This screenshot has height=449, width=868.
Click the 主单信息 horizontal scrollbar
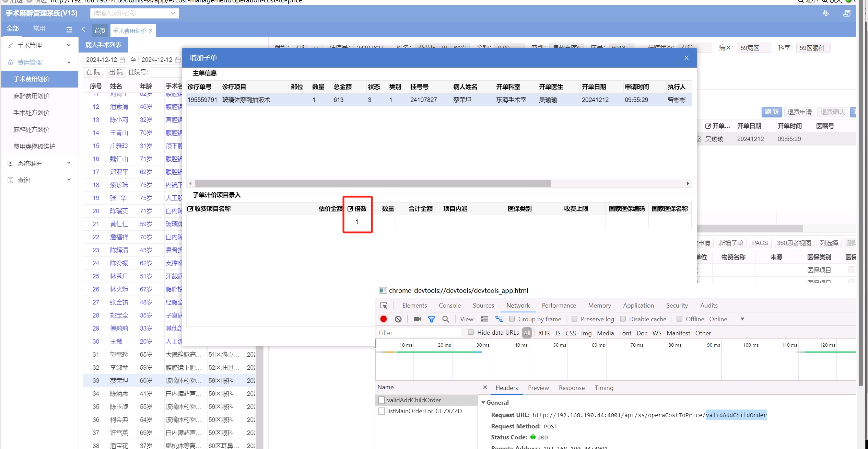point(372,184)
